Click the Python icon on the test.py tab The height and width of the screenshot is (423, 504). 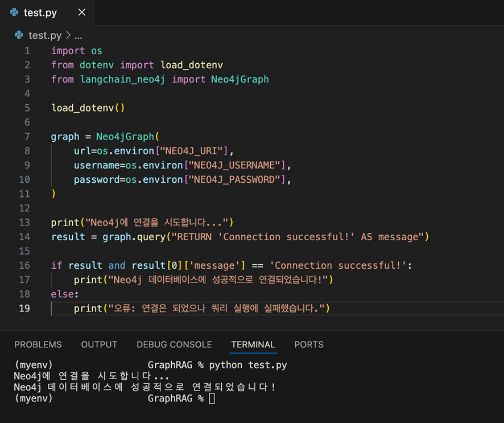pos(14,13)
